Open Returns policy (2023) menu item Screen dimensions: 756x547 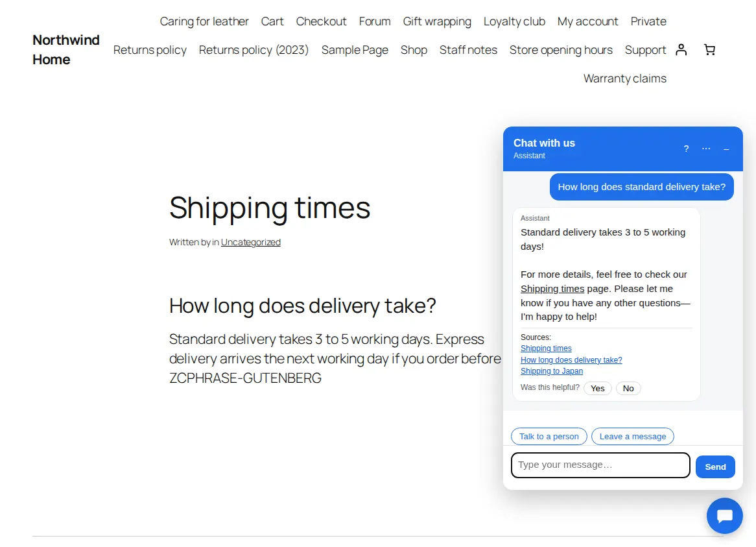pos(254,50)
